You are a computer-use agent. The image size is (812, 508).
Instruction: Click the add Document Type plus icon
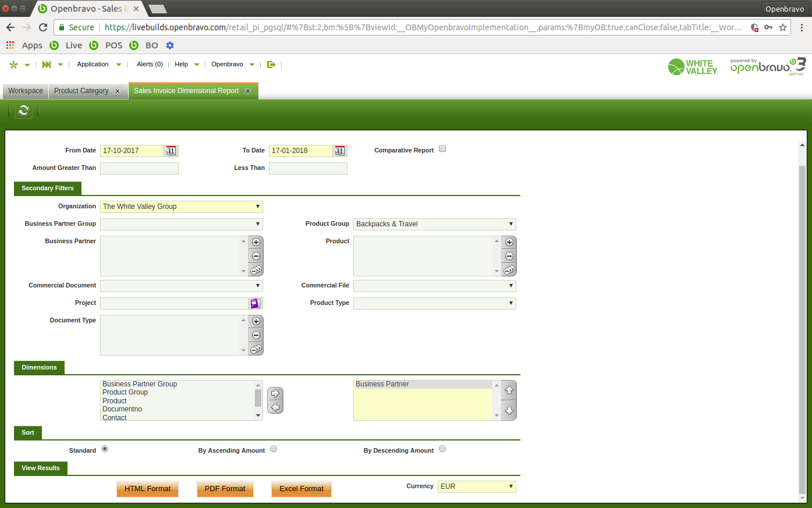point(256,321)
